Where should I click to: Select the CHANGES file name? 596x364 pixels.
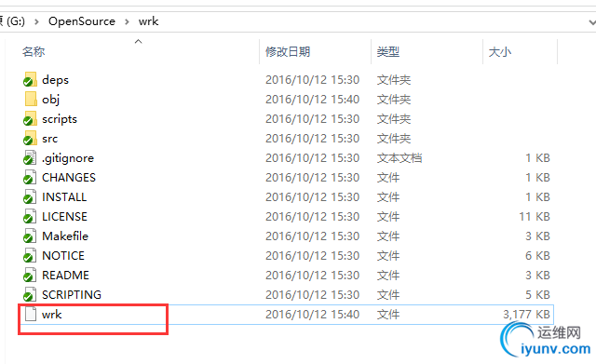click(x=69, y=178)
